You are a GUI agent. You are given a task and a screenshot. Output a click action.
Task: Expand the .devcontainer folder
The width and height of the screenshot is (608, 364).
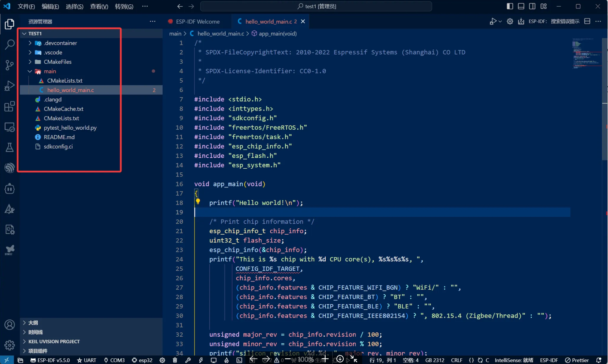coord(30,43)
